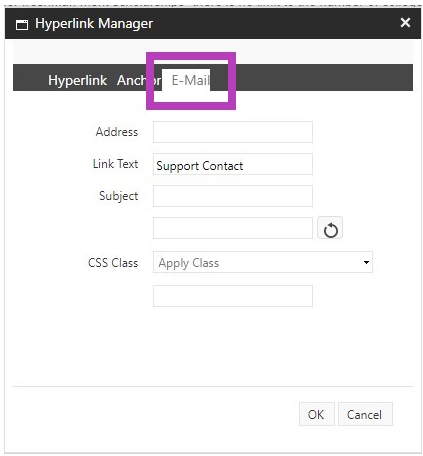Close the Hyperlink Manager dialog
The image size is (423, 456).
(x=405, y=23)
